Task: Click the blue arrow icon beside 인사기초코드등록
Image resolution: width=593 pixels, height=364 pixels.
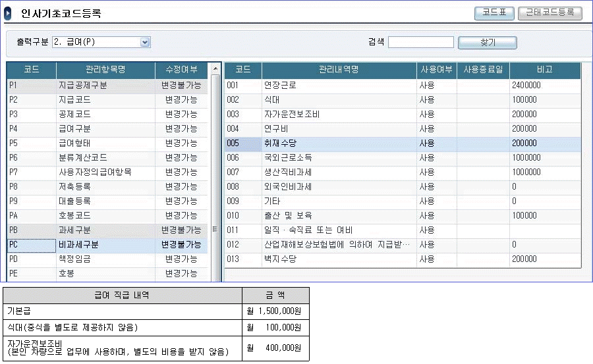Action: pyautogui.click(x=9, y=13)
